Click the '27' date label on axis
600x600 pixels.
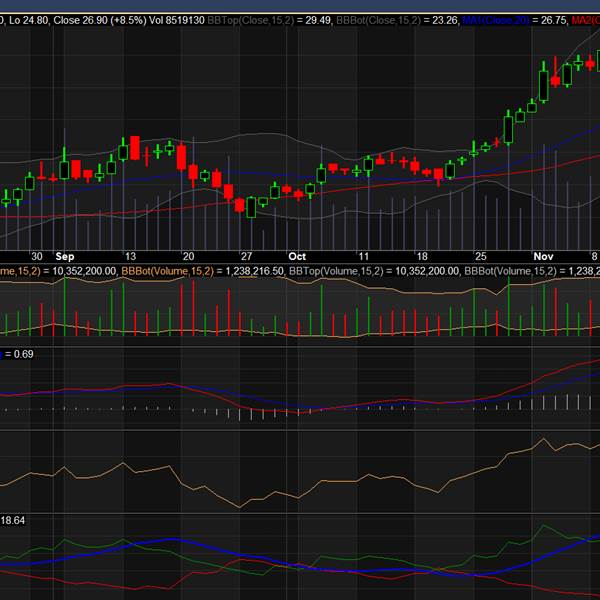(x=246, y=256)
